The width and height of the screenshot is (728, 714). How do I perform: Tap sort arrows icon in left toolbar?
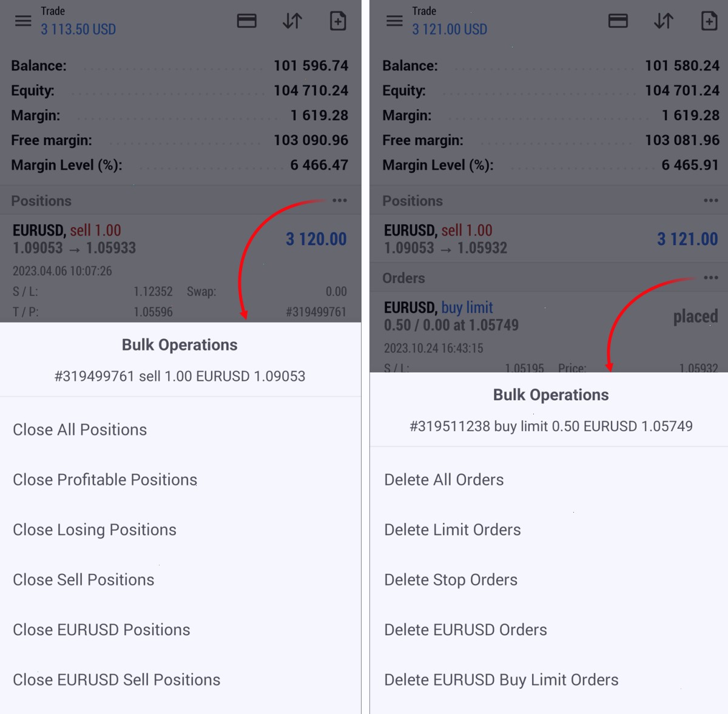292,21
